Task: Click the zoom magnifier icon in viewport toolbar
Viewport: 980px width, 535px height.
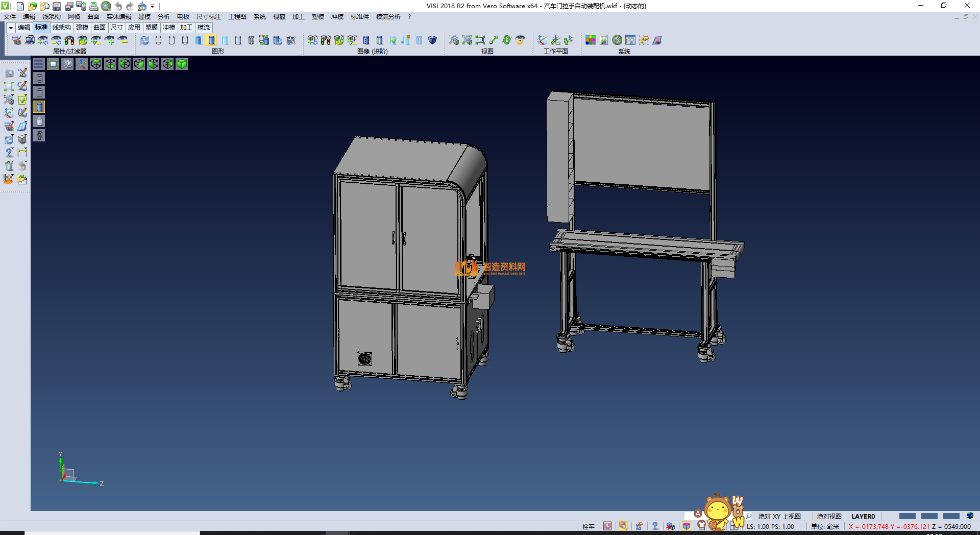Action: coord(67,64)
